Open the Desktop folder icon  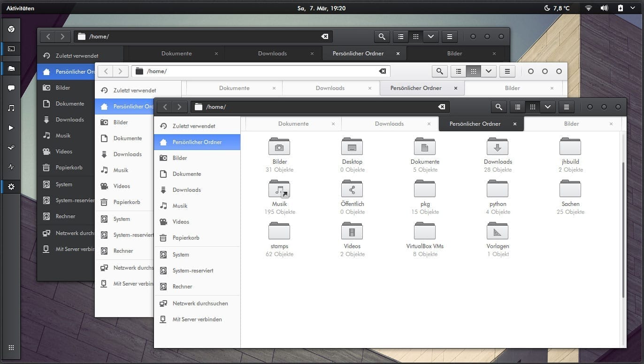pyautogui.click(x=352, y=146)
